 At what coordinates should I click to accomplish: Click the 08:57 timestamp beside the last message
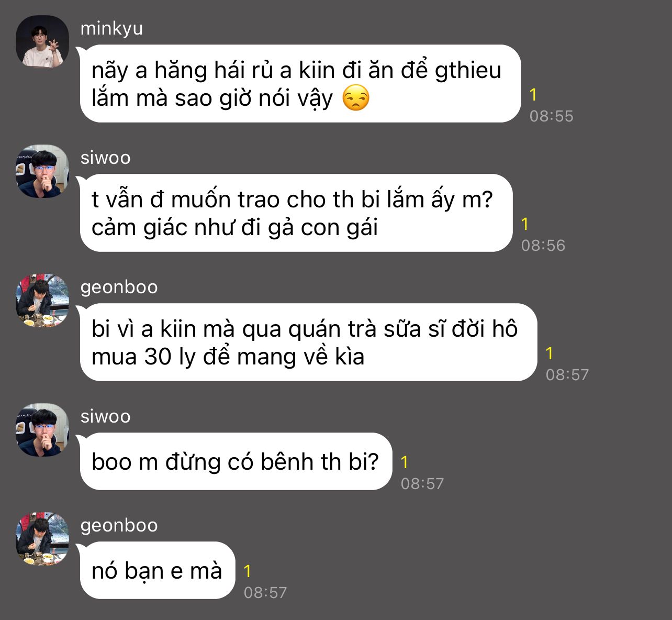(265, 593)
